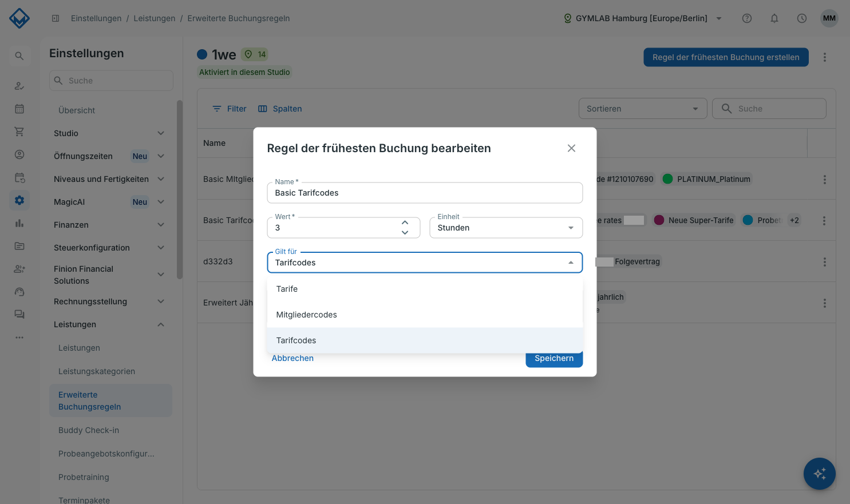
Task: Open page options menu beside create button
Action: tap(825, 57)
